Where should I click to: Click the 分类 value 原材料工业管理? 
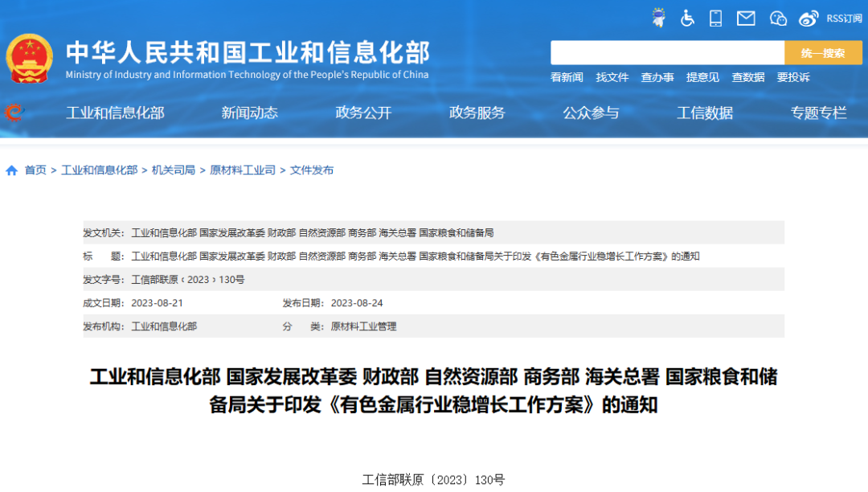pos(363,326)
